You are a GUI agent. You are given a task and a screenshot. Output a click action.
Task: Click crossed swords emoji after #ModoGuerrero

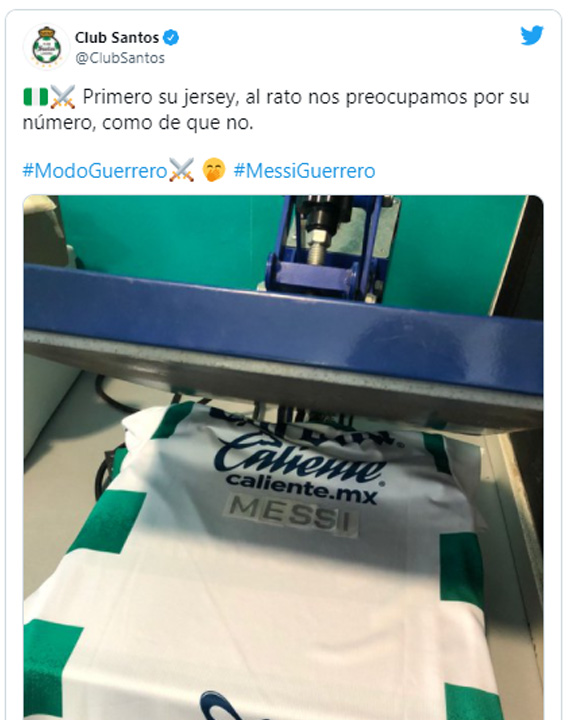(x=182, y=170)
